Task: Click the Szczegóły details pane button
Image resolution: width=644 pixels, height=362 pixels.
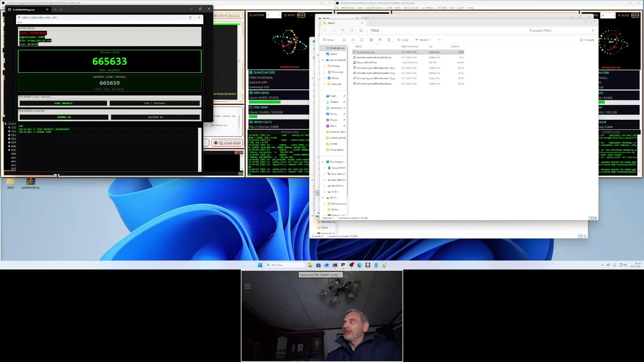Action: coord(587,40)
